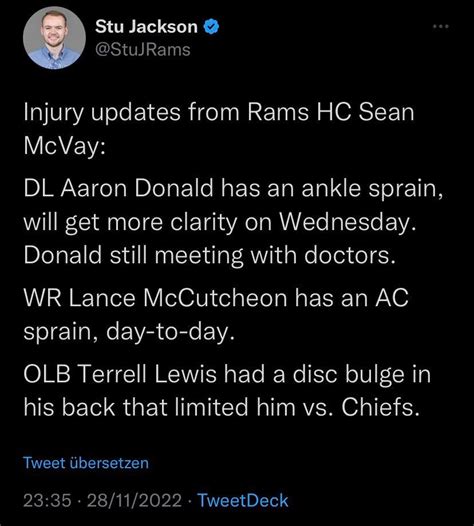The width and height of the screenshot is (474, 526).
Task: Click the 'Donald still meeting with doctors' line
Action: tap(210, 256)
